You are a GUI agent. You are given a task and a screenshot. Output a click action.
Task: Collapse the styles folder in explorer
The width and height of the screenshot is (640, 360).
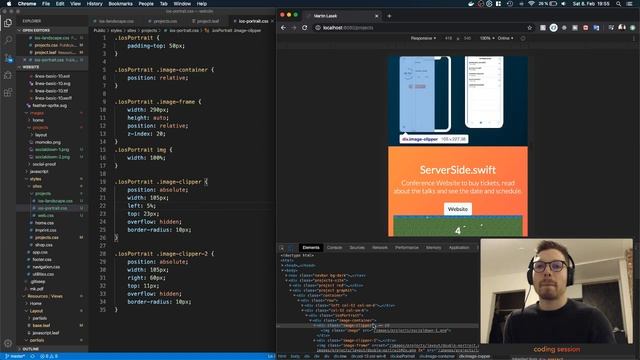35,179
